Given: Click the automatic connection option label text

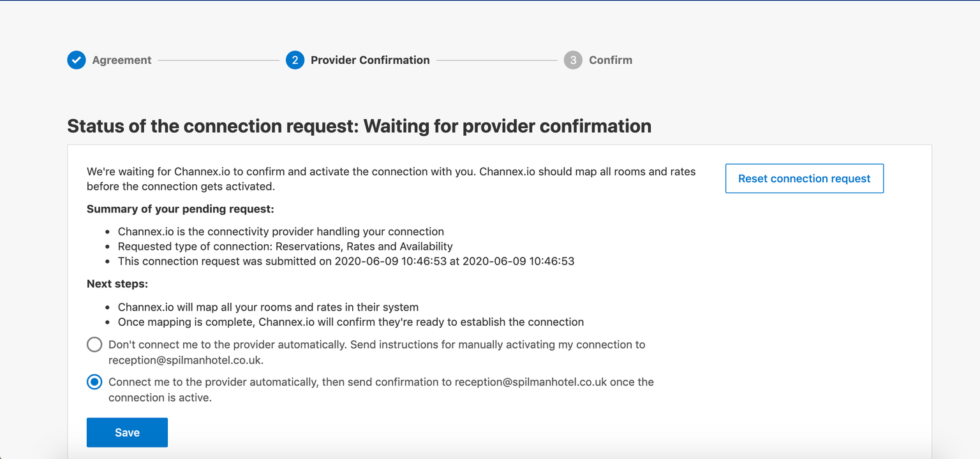Looking at the screenshot, I should coord(381,390).
